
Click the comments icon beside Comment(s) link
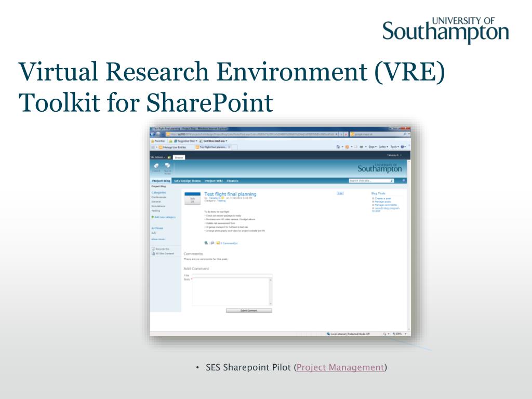click(218, 243)
